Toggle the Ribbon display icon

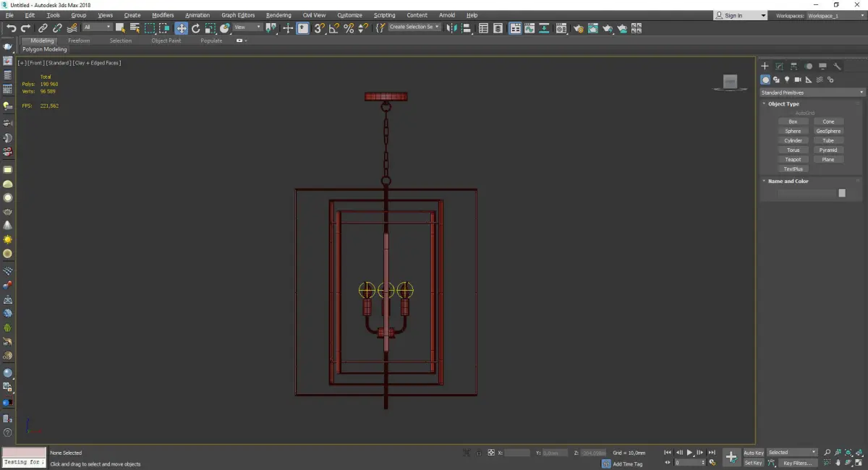click(x=514, y=28)
